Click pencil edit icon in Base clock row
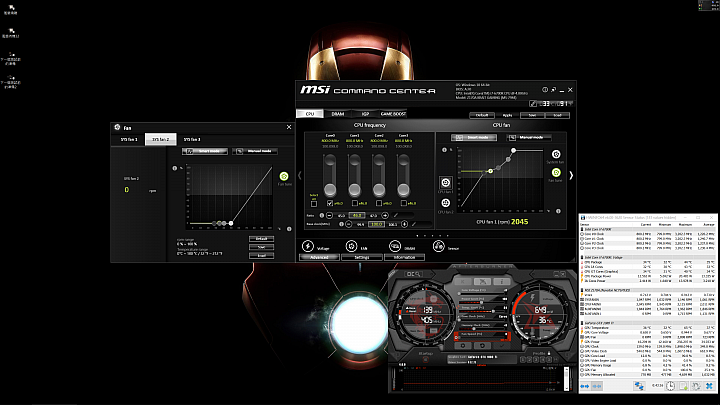The width and height of the screenshot is (720, 405). pos(414,224)
